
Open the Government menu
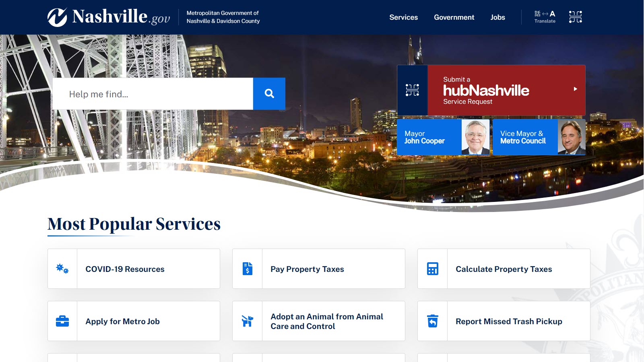coord(454,17)
